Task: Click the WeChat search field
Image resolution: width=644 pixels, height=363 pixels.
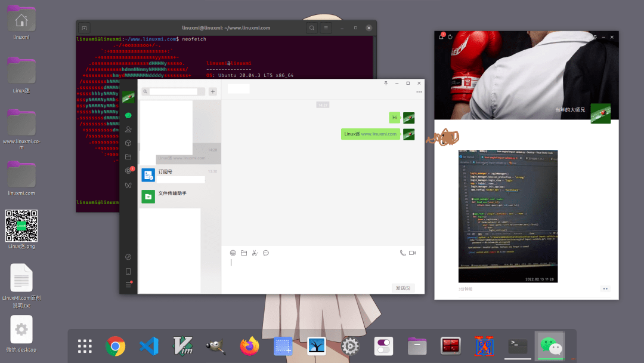Action: tap(174, 92)
